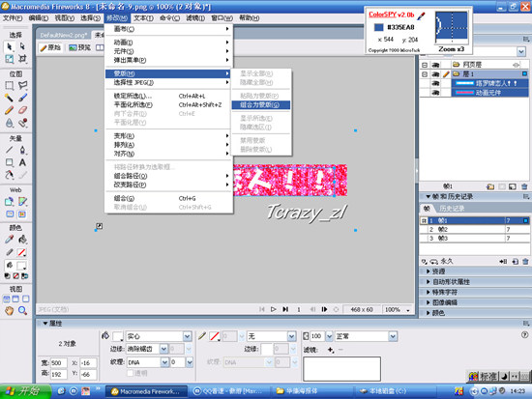Select the Hand tool

[9, 310]
